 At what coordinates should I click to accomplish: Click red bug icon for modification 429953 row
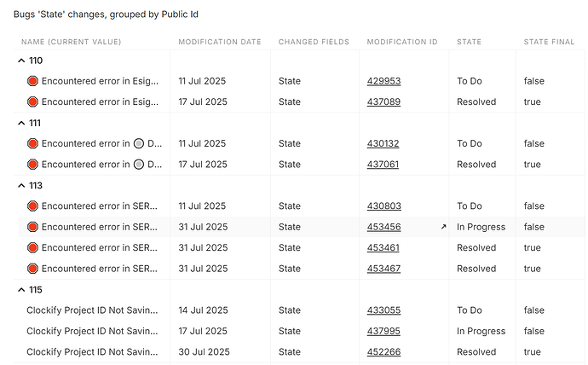tap(32, 81)
